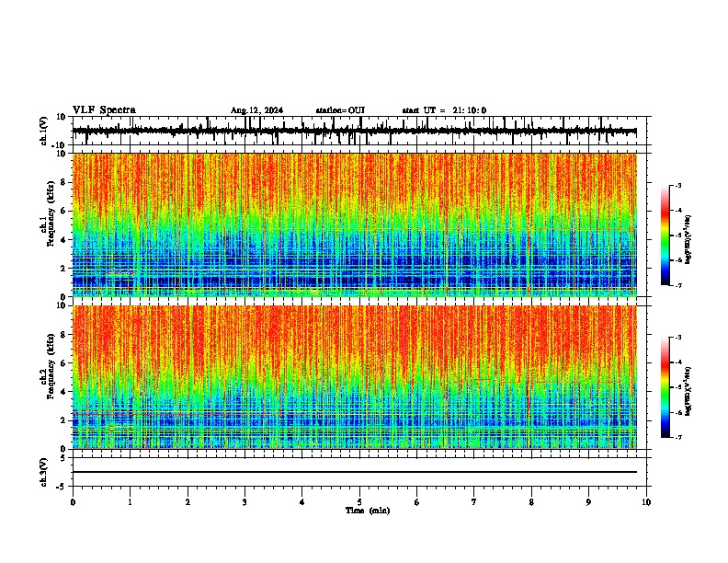Click time axis tick label '5'

point(359,502)
